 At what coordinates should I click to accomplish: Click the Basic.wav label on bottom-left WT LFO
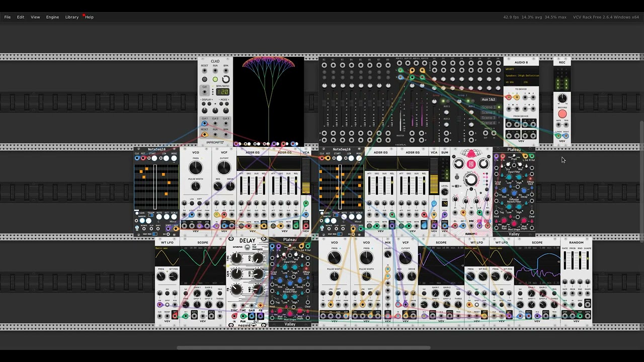coord(162,248)
